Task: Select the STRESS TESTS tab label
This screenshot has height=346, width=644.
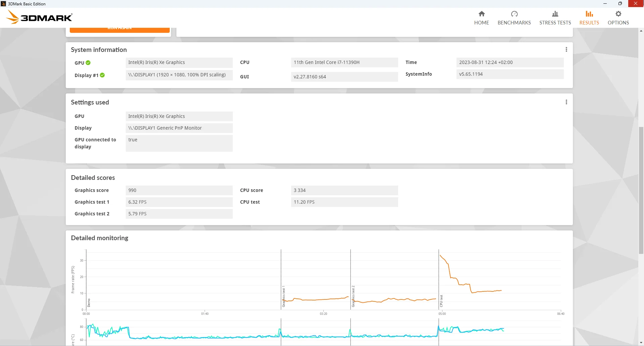Action: tap(555, 23)
